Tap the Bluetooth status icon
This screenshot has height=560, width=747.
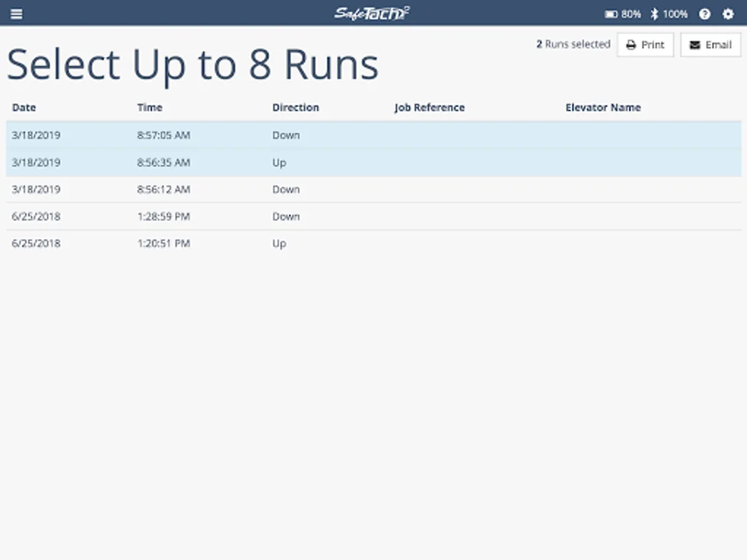tap(654, 14)
